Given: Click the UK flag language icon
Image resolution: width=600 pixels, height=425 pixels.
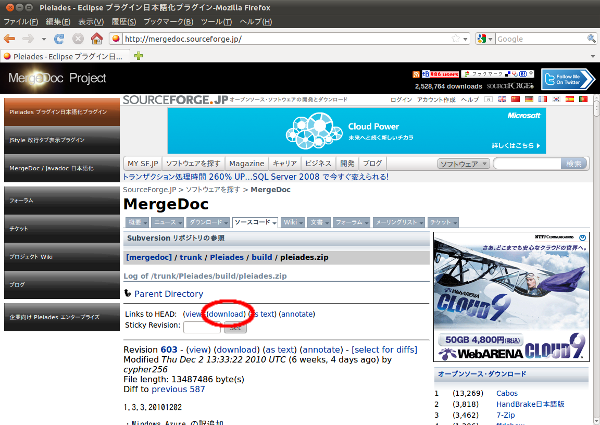Looking at the screenshot, I should 502,99.
